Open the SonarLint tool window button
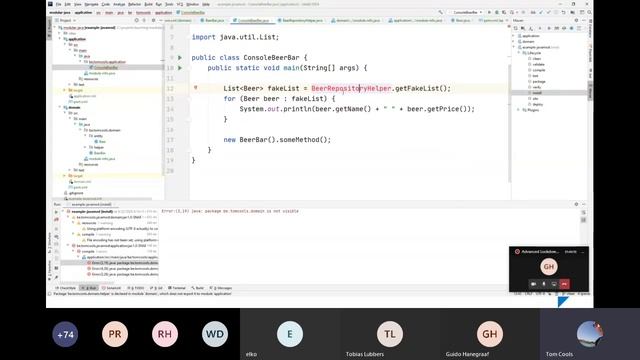The width and height of the screenshot is (640, 360). 111,288
